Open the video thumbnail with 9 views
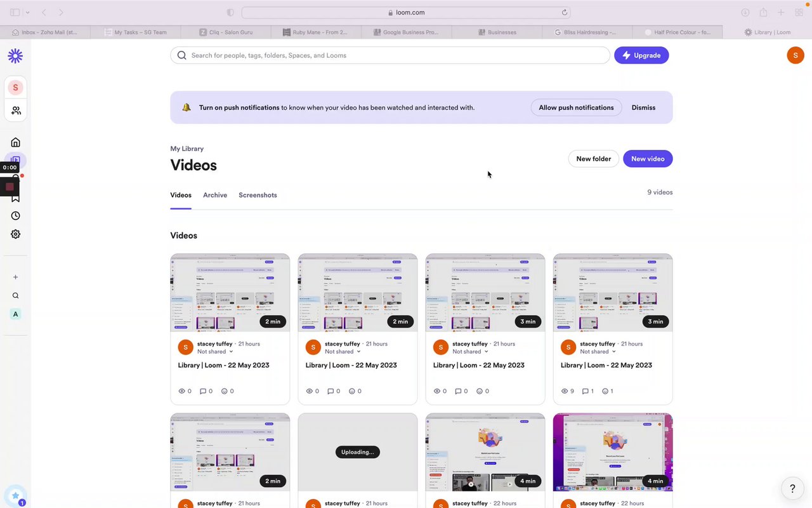812x508 pixels. pos(613,293)
